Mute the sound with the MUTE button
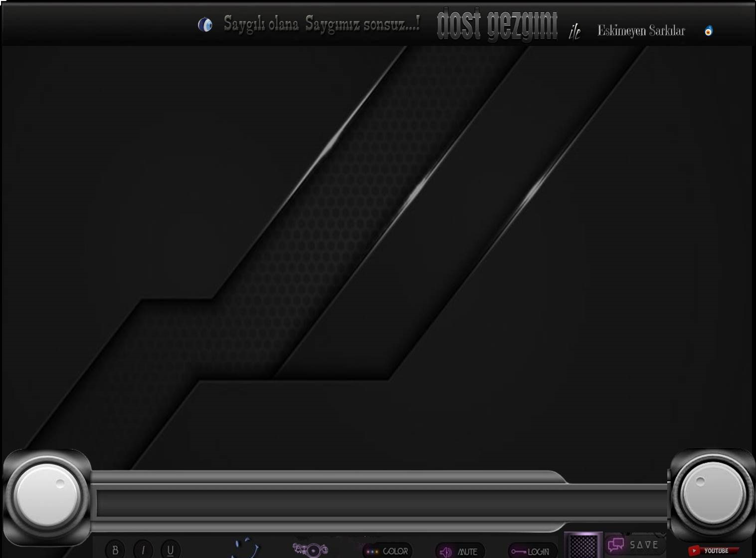Image resolution: width=756 pixels, height=558 pixels. pyautogui.click(x=460, y=552)
